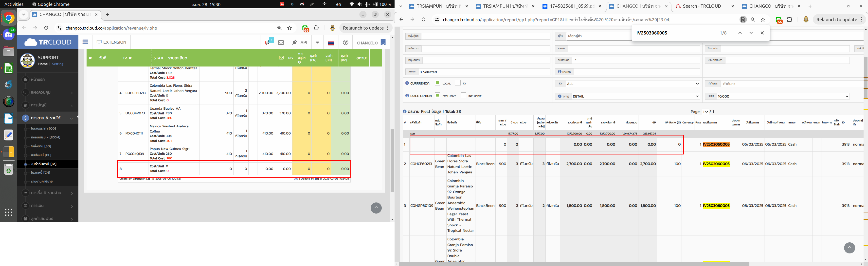Open ใบเสนอราคา [QO] in sidebar

tap(43, 128)
